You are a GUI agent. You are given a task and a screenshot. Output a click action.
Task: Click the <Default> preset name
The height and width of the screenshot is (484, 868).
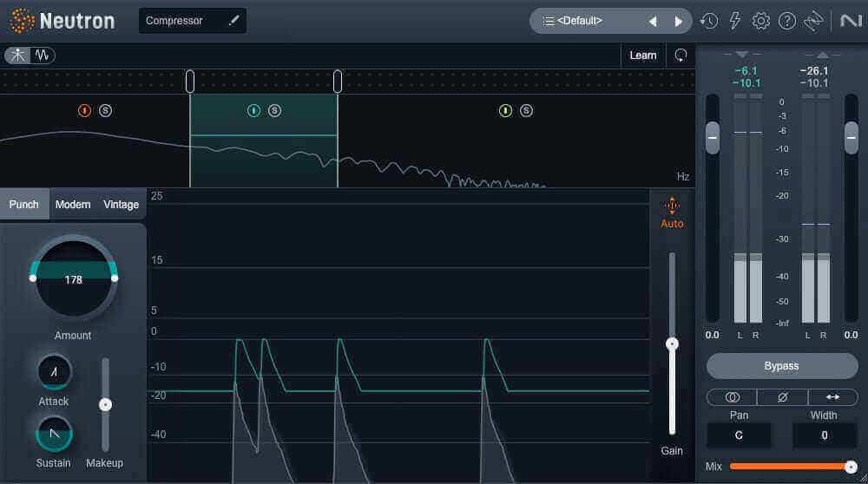point(579,21)
